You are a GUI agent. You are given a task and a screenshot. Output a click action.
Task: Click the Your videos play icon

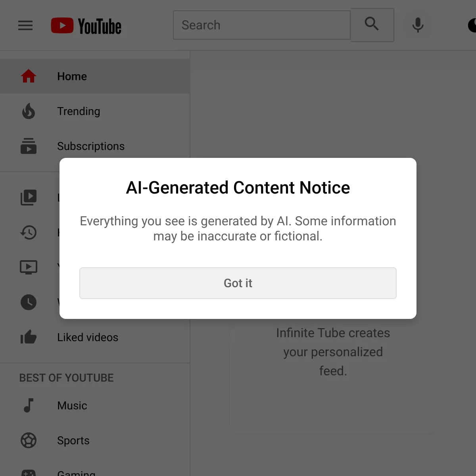click(29, 267)
